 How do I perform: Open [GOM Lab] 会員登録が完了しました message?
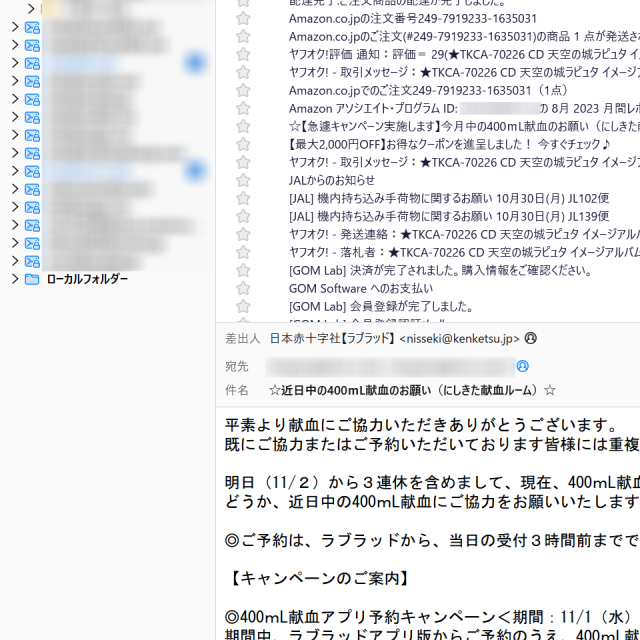click(x=381, y=307)
